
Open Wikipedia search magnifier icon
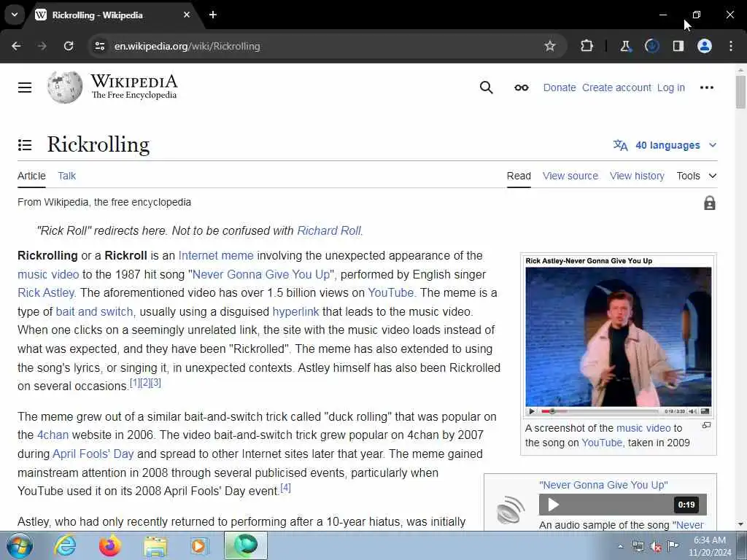[x=486, y=87]
